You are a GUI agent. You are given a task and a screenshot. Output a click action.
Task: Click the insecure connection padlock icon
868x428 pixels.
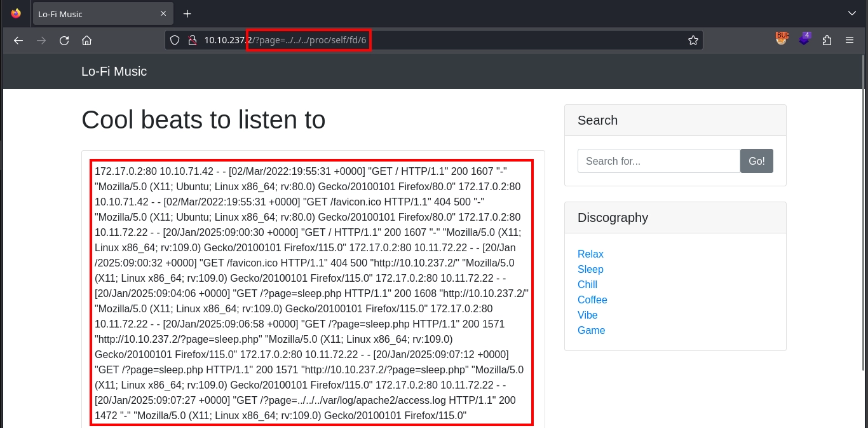pyautogui.click(x=191, y=41)
